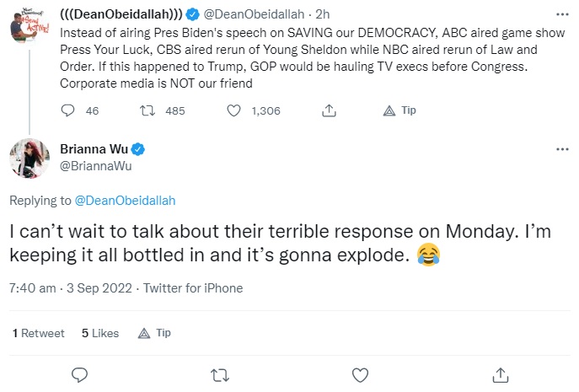This screenshot has height=392, width=579.
Task: Open the tweet timestamp 7:40 am
Action: point(33,288)
